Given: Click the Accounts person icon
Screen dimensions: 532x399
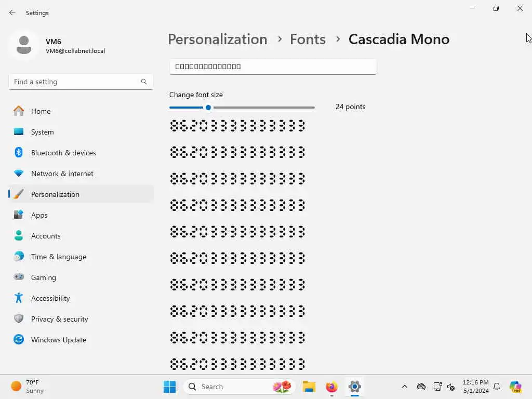Looking at the screenshot, I should tap(19, 235).
